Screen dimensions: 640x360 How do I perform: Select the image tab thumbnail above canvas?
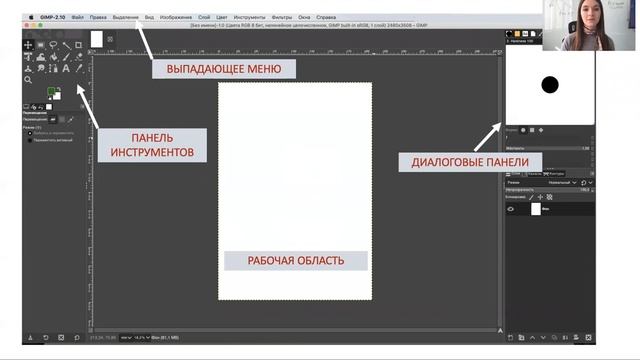tap(97, 39)
